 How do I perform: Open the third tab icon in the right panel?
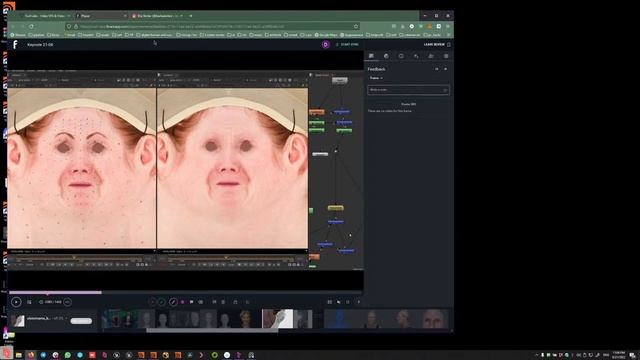click(401, 56)
